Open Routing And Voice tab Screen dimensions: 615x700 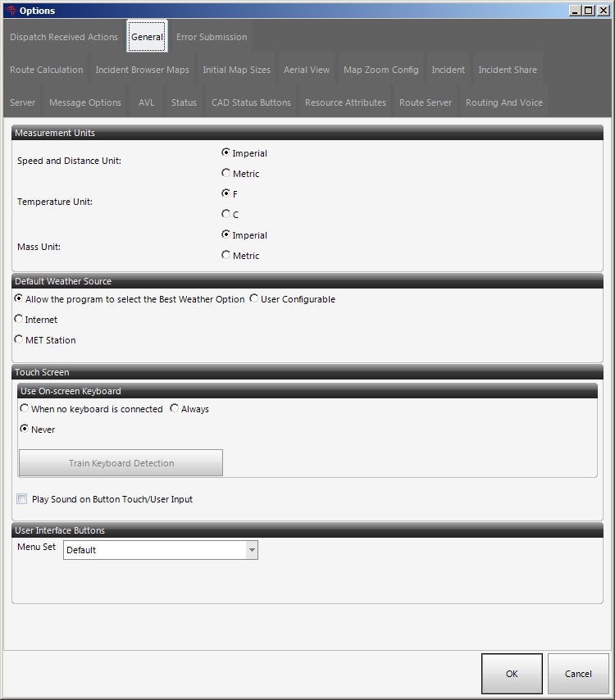tap(503, 102)
